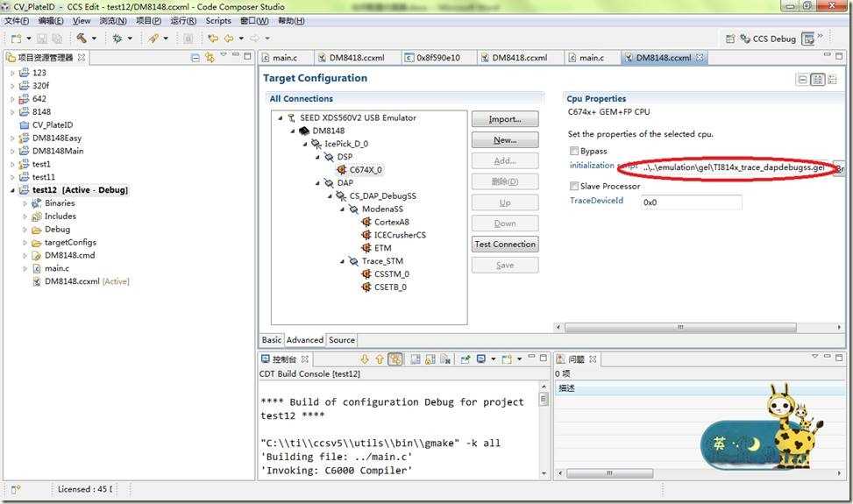853x504 pixels.
Task: Open Debug icon dropdown arrow
Action: click(x=130, y=39)
